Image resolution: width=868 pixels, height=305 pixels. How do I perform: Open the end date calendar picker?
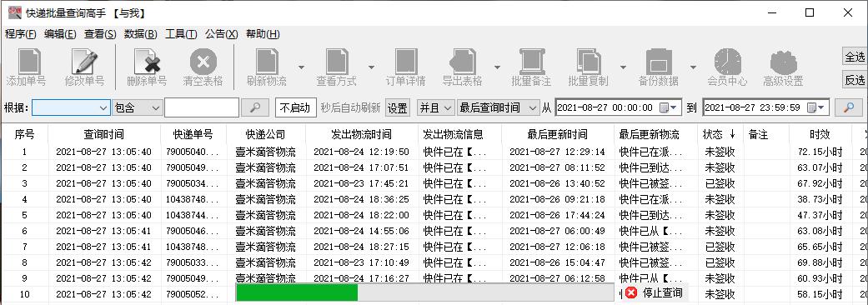(815, 107)
